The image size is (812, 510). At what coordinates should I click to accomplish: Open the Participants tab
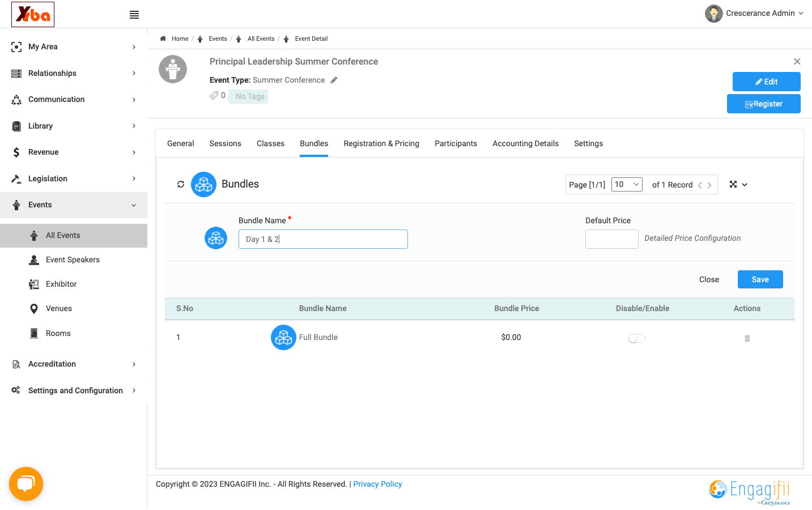coord(456,143)
